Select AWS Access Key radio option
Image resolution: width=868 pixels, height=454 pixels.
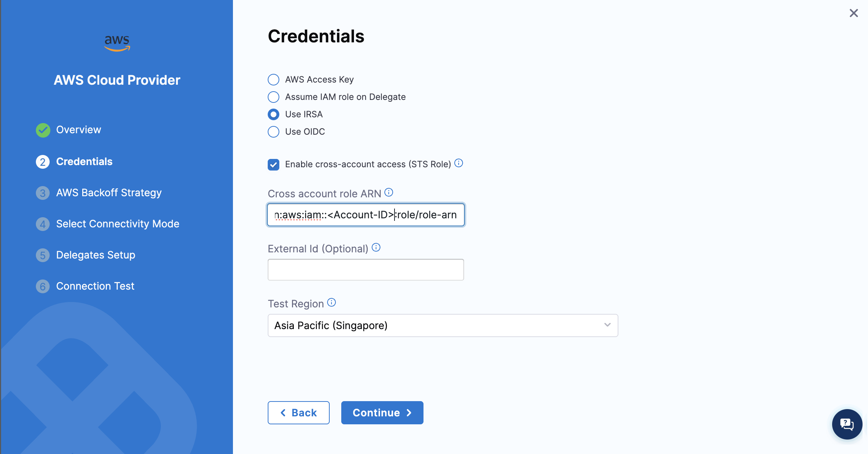coord(274,80)
